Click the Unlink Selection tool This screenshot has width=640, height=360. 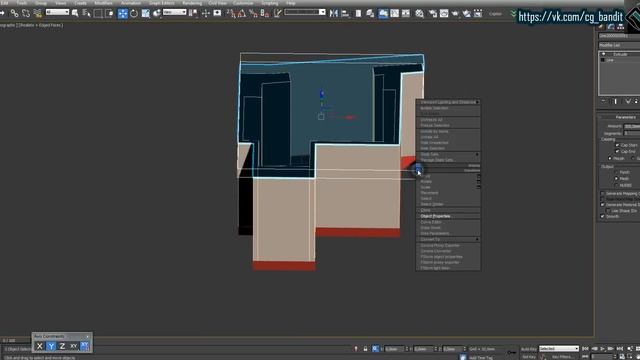click(26, 13)
